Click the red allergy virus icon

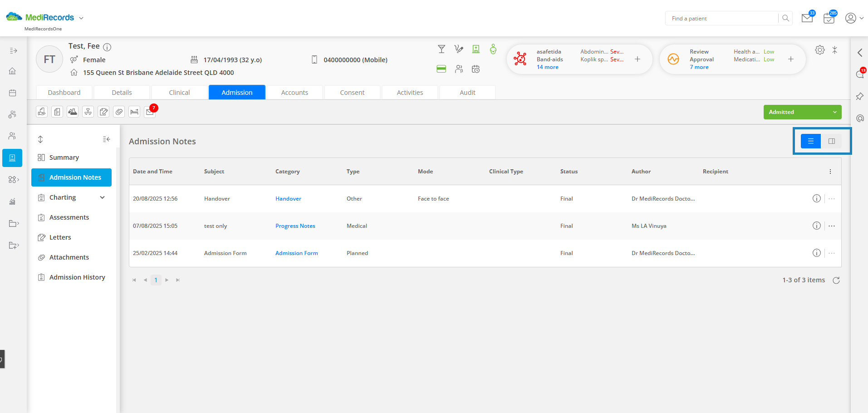coord(520,59)
